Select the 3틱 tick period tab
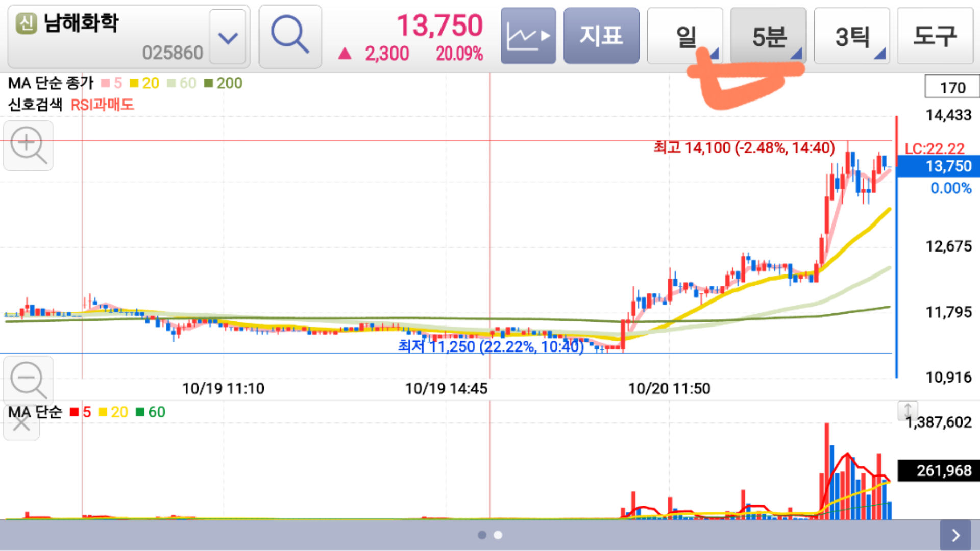Image resolution: width=980 pixels, height=551 pixels. click(852, 36)
